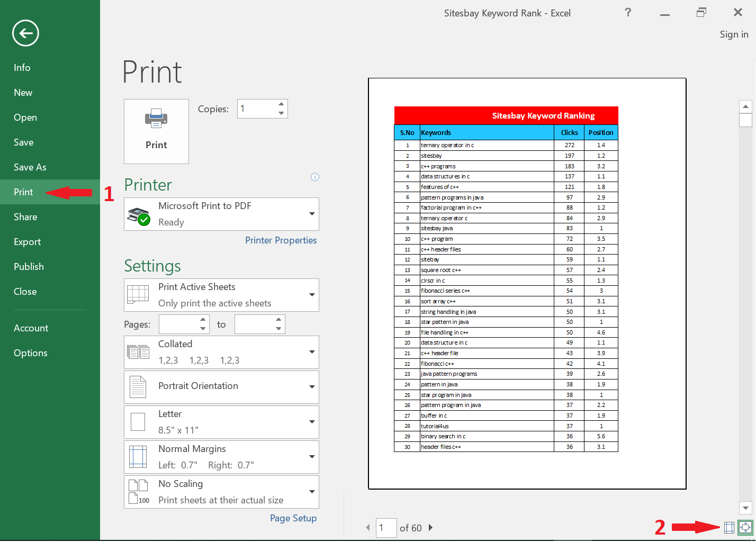
Task: Select Publish in backstage menu
Action: (50, 267)
